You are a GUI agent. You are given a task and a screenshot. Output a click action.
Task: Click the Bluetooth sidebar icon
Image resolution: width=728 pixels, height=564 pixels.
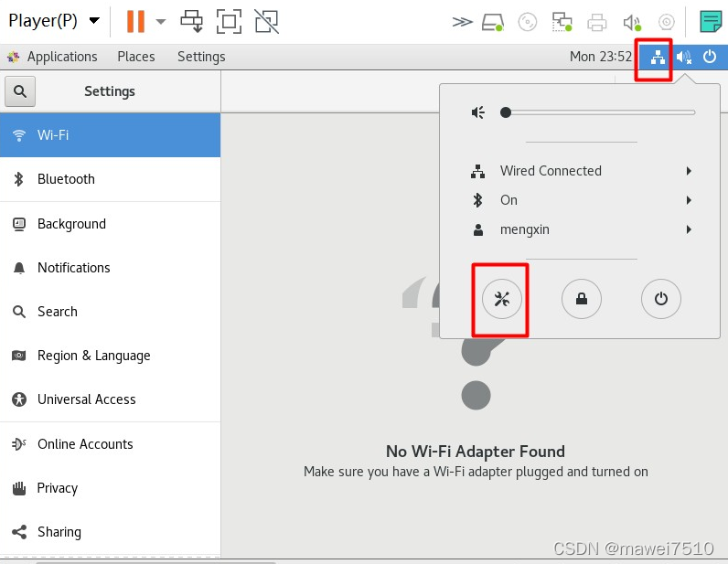[x=18, y=179]
